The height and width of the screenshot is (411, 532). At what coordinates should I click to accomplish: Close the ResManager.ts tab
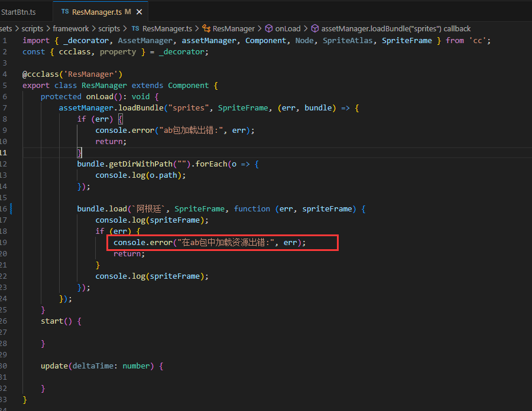pos(139,12)
